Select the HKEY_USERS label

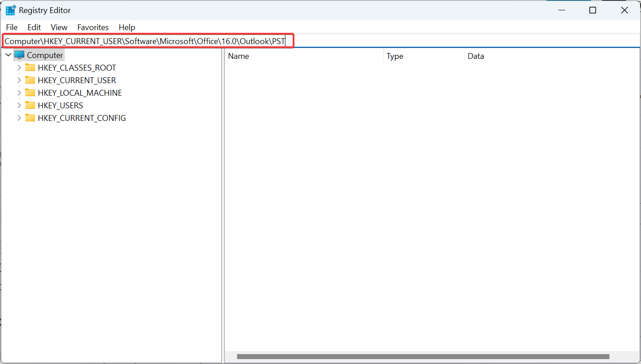[x=60, y=106]
